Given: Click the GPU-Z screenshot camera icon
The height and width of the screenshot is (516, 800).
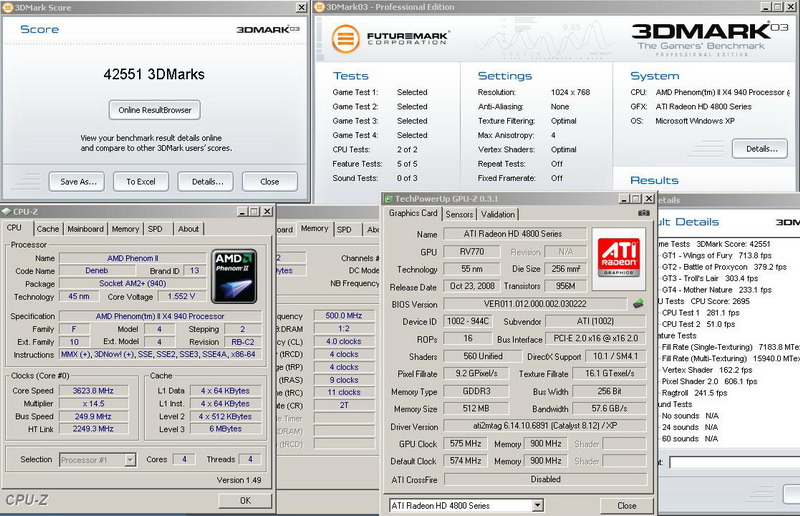Looking at the screenshot, I should [644, 213].
